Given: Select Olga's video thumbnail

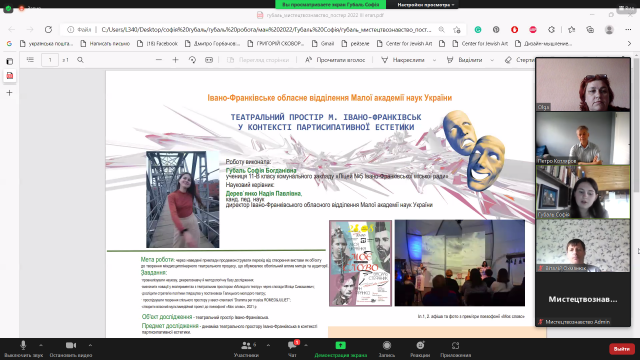Looking at the screenshot, I should [x=583, y=84].
